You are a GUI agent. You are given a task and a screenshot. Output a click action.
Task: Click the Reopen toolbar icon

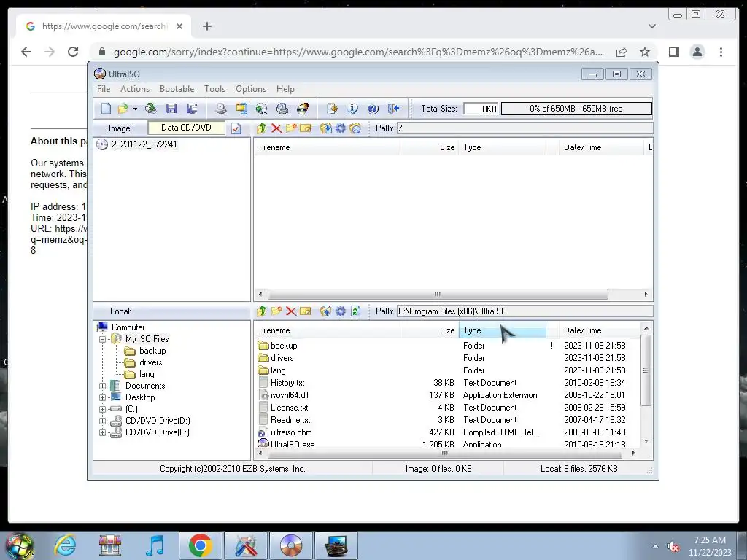(x=151, y=109)
